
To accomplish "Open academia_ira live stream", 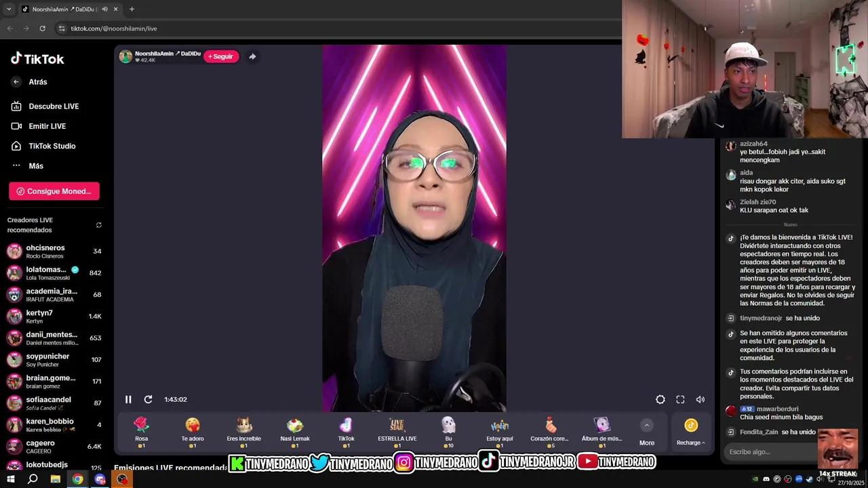I will (x=54, y=295).
